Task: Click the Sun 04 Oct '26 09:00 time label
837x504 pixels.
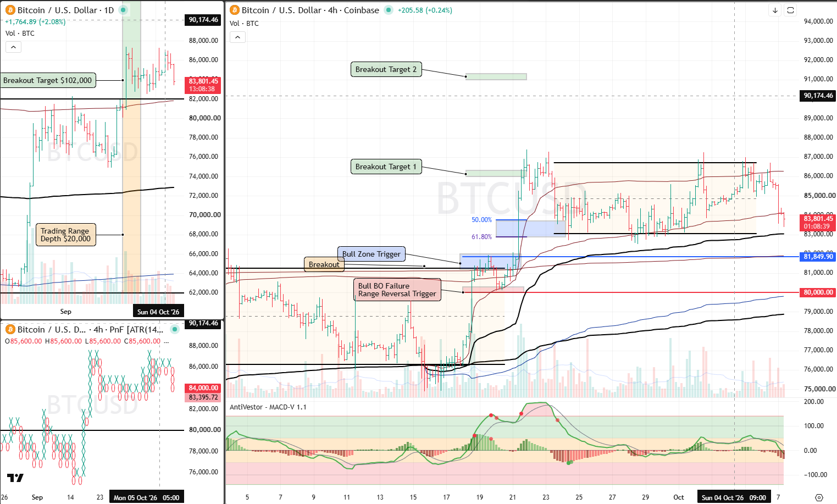Action: [734, 497]
